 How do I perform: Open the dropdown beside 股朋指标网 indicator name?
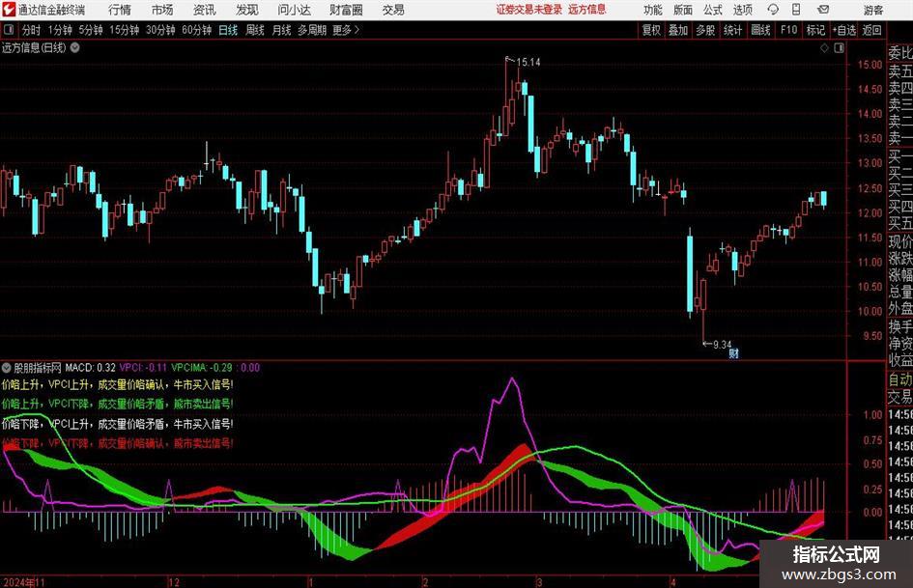coord(7,368)
